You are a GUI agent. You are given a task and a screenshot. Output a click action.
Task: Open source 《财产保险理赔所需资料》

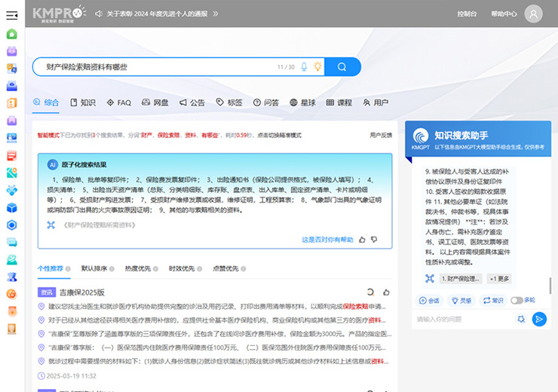100,225
